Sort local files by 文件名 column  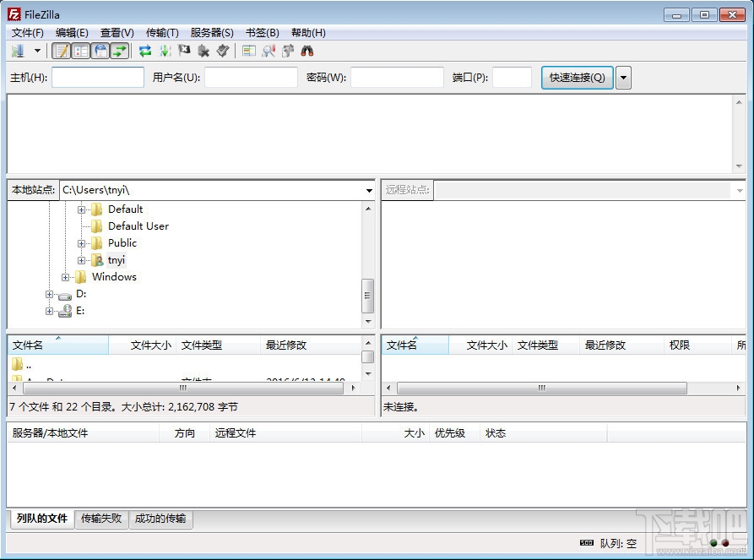point(58,345)
